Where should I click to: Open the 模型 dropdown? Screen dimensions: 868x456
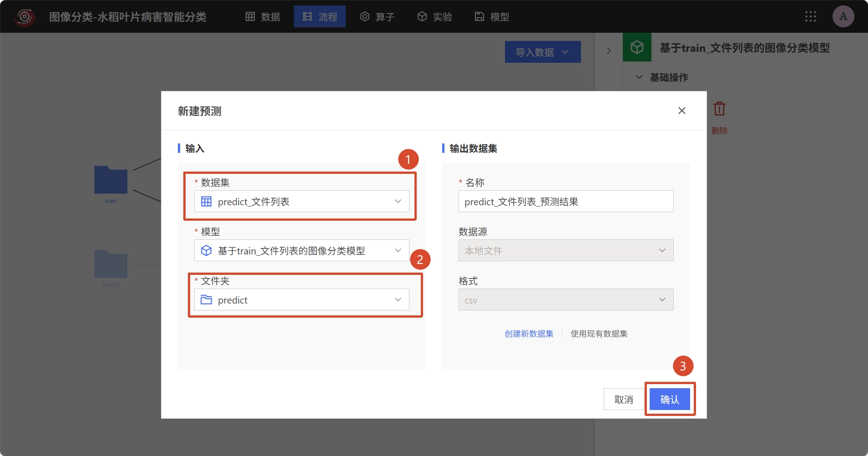[x=302, y=250]
